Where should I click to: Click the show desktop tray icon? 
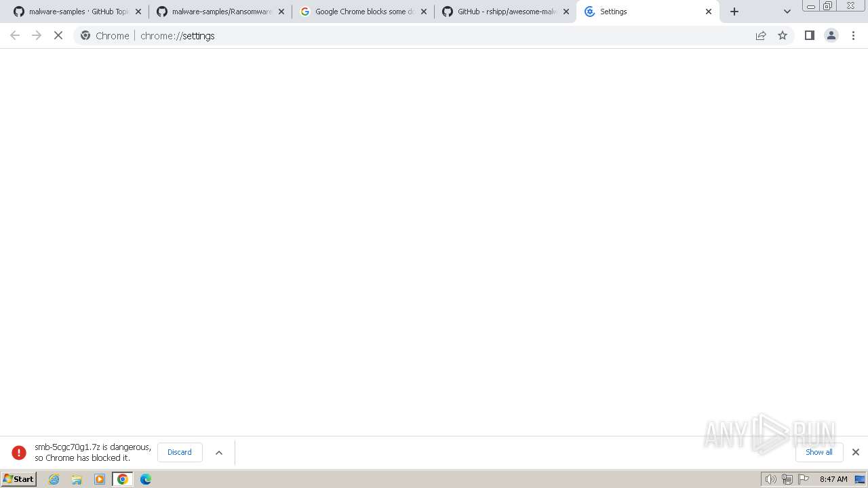coord(860,479)
